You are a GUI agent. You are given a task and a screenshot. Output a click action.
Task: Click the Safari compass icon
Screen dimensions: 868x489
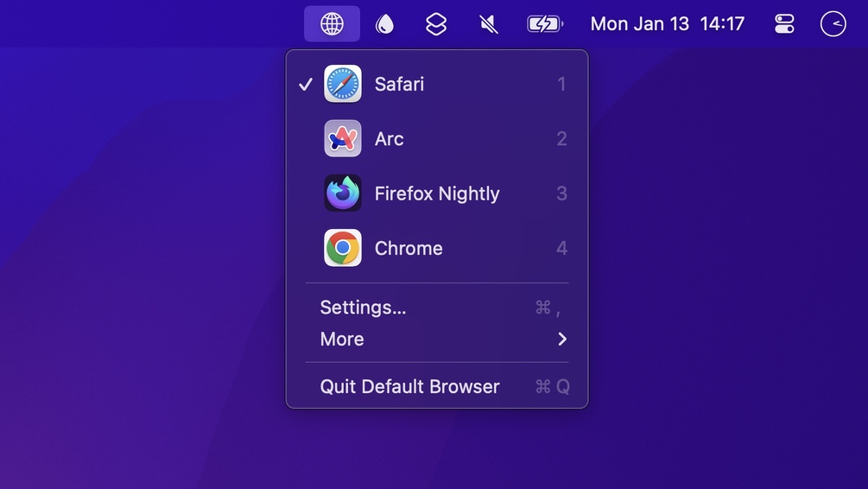[343, 84]
